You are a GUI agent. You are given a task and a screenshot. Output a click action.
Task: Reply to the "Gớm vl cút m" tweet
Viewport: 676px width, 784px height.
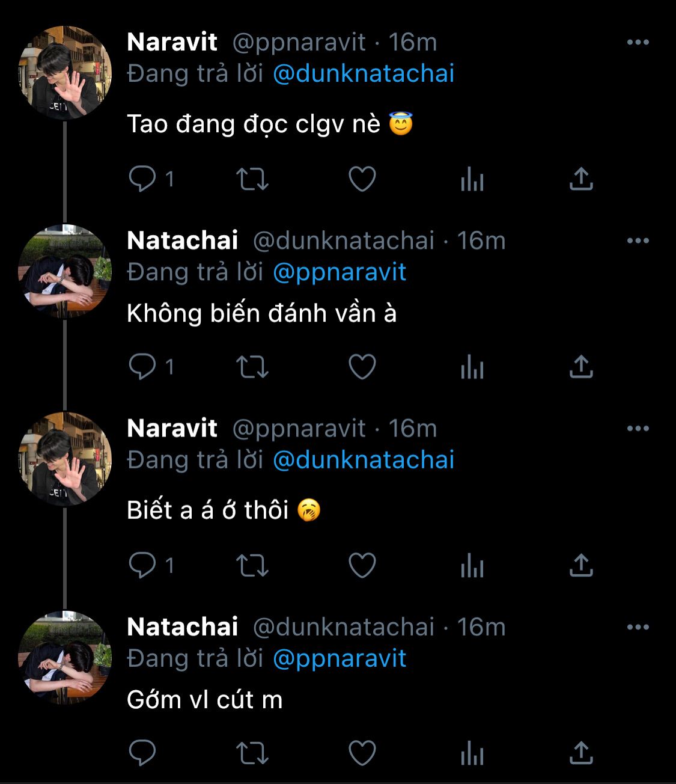click(142, 753)
